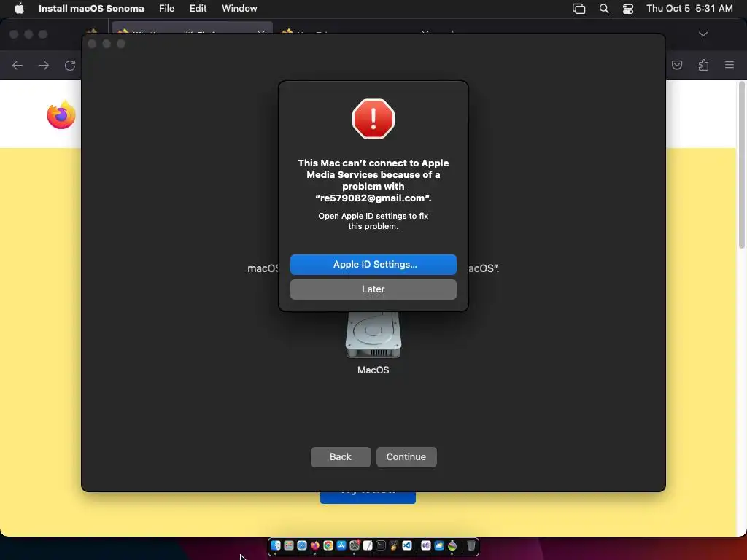Image resolution: width=747 pixels, height=560 pixels.
Task: Go back in the Firefox window
Action: (18, 65)
